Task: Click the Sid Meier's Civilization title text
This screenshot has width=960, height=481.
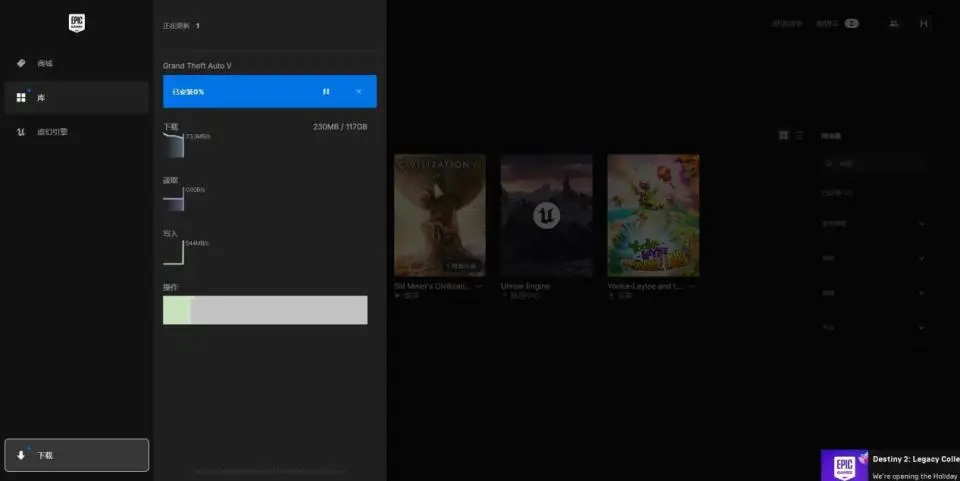Action: click(x=432, y=286)
